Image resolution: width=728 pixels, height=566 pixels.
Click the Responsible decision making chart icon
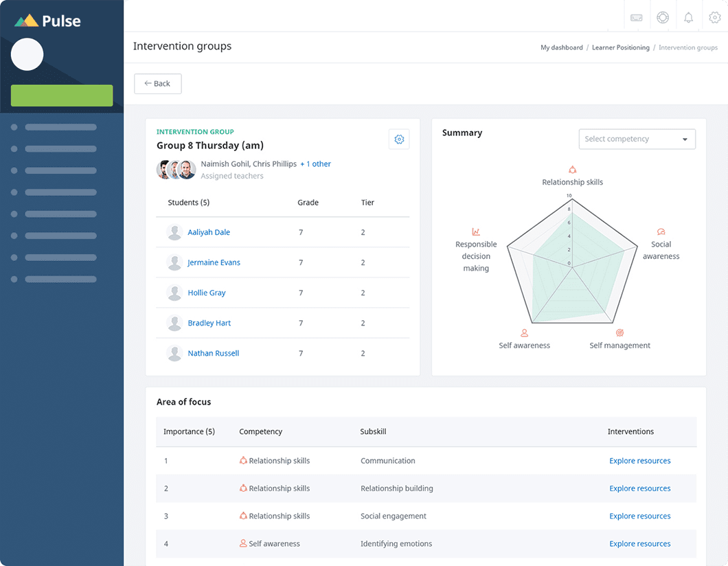point(476,232)
